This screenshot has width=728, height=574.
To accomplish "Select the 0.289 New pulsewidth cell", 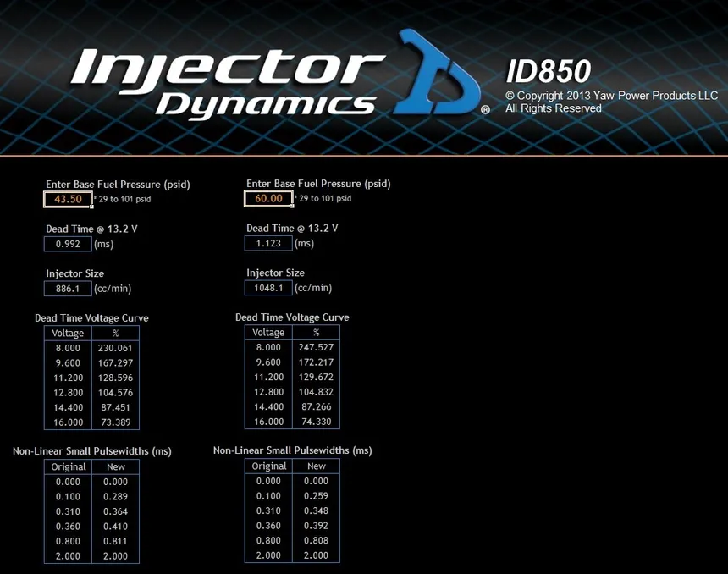I will pos(115,496).
